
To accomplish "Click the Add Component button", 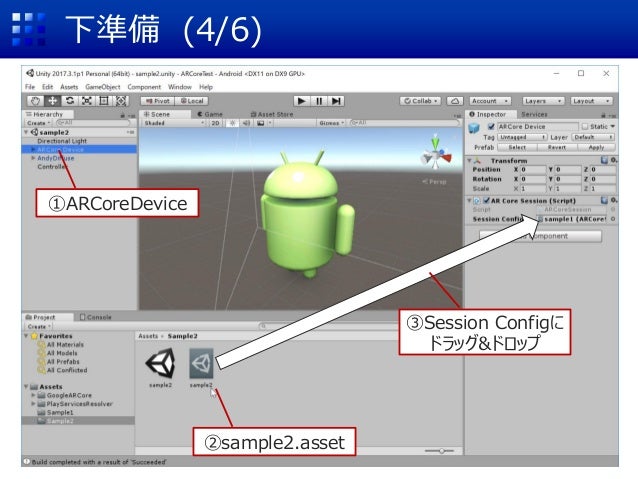I will click(540, 236).
